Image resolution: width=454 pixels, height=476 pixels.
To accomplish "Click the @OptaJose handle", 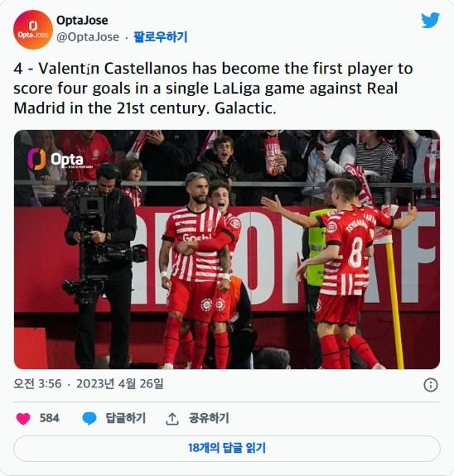I will tap(88, 37).
